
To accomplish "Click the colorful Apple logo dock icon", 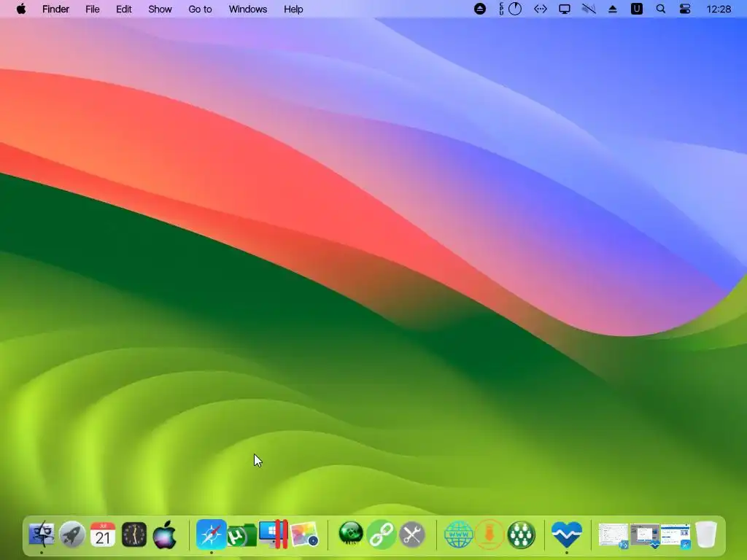I will pos(164,534).
